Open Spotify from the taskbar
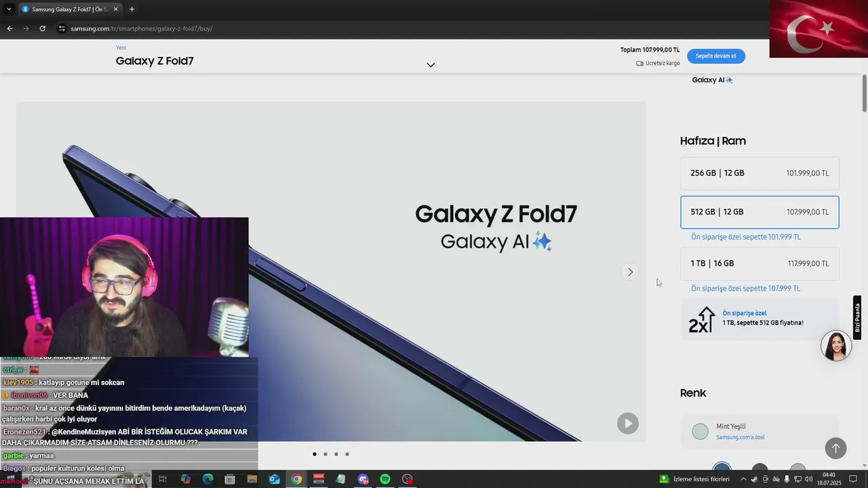The height and width of the screenshot is (488, 868). coord(385,479)
